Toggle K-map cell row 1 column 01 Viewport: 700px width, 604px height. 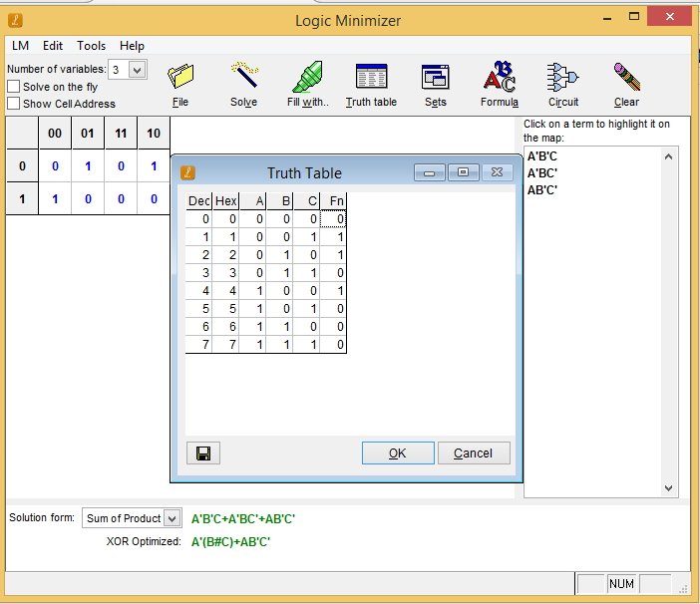(x=88, y=199)
